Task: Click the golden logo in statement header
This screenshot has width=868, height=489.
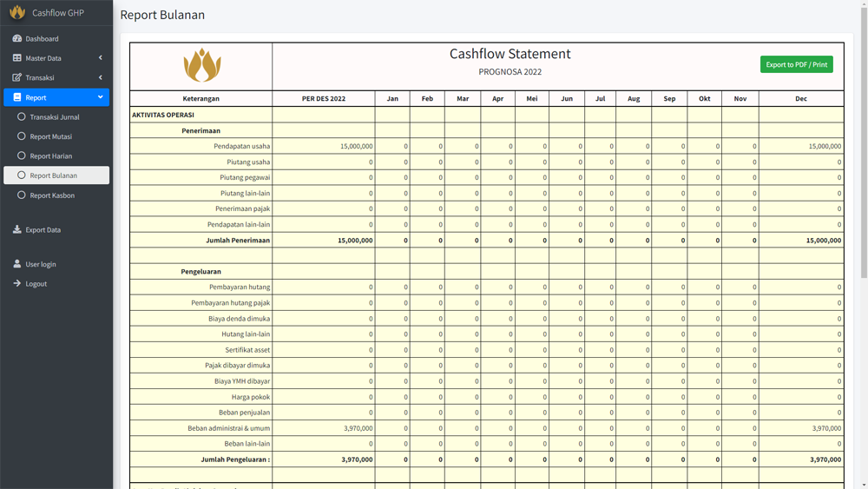Action: pos(201,66)
